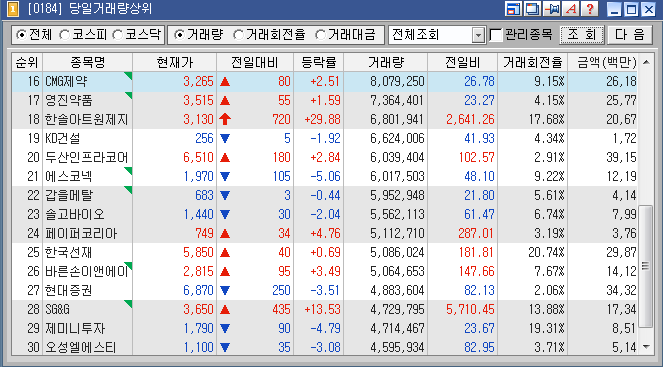The image size is (663, 367).
Task: Select the 코스피 radio button
Action: click(x=64, y=35)
